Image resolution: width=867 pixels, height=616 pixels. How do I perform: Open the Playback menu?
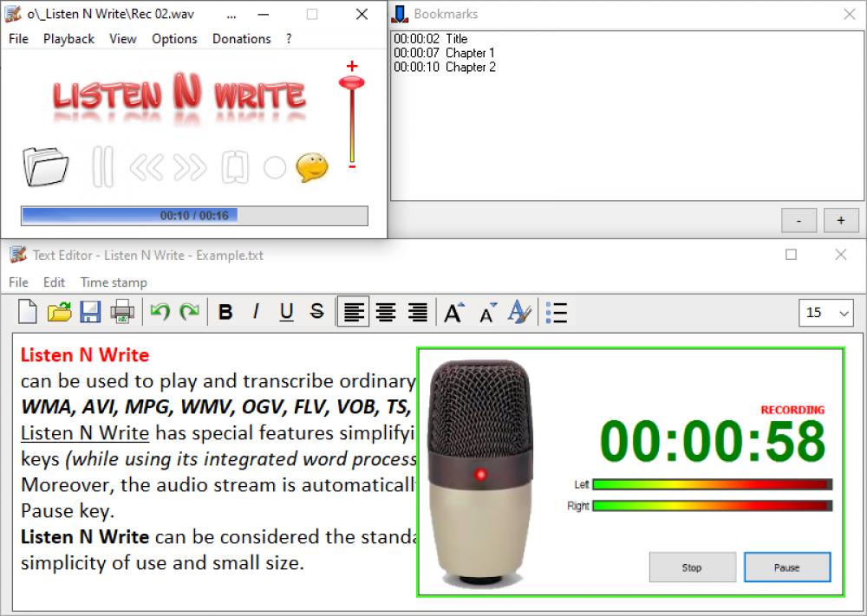pyautogui.click(x=68, y=39)
